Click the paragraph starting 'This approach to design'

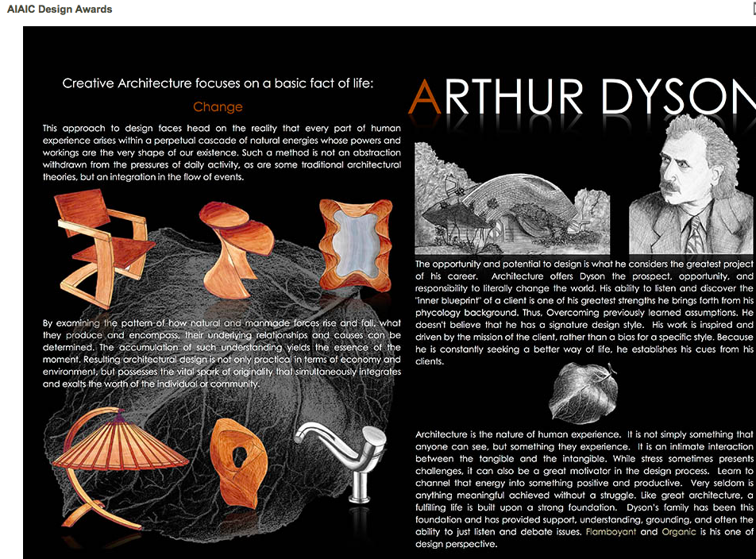[222, 152]
